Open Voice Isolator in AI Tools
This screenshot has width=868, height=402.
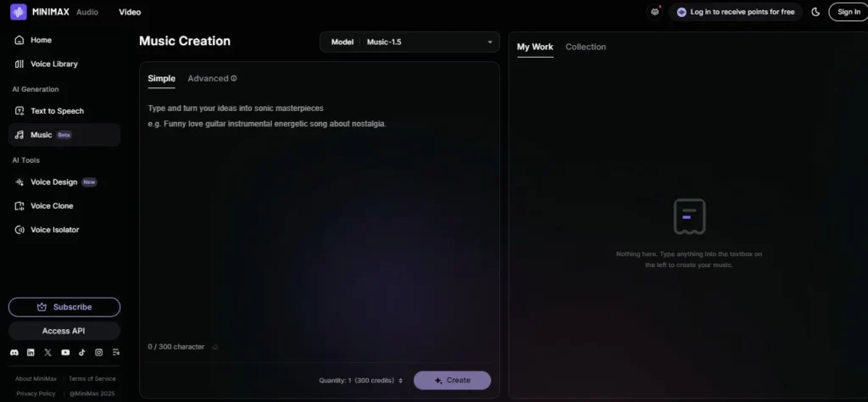point(64,230)
